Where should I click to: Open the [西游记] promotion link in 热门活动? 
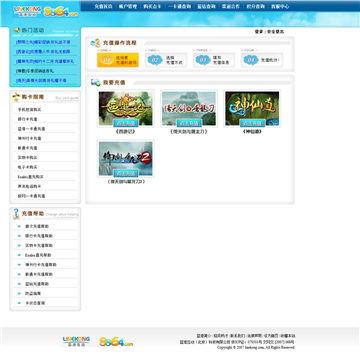[43, 52]
